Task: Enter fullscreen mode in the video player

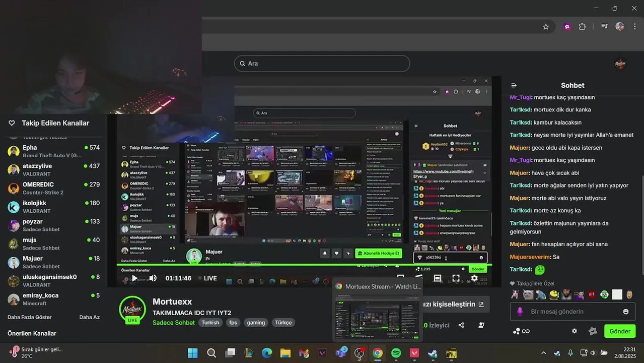Action: [456, 278]
